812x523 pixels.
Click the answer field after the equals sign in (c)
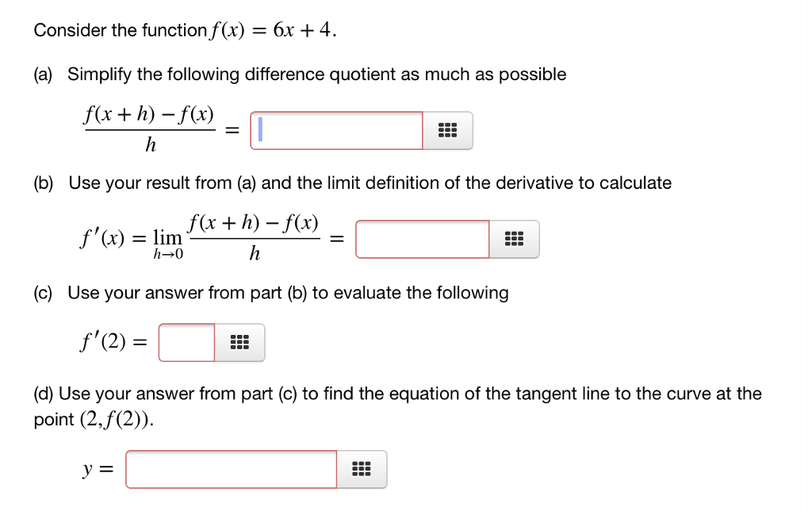pyautogui.click(x=186, y=341)
